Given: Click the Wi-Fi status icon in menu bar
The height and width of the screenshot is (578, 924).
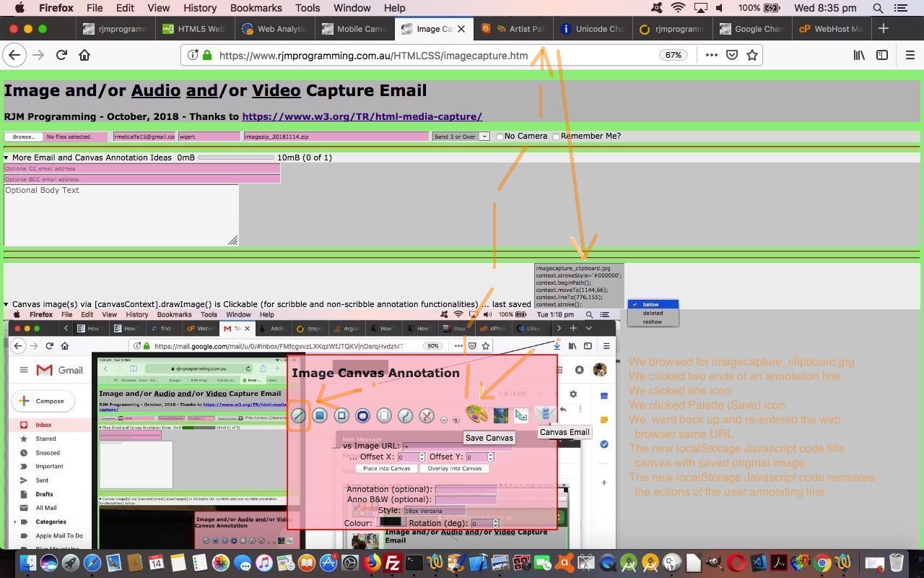Looking at the screenshot, I should pos(677,8).
